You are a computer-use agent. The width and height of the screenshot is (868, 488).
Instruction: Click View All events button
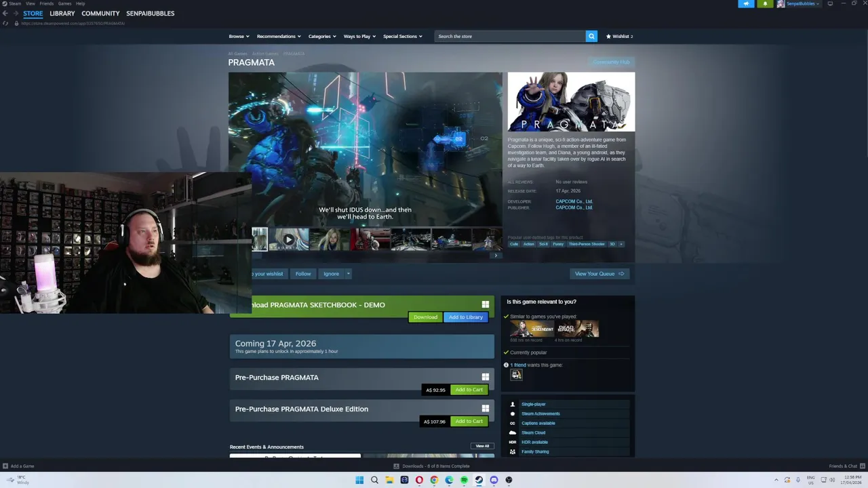(482, 446)
